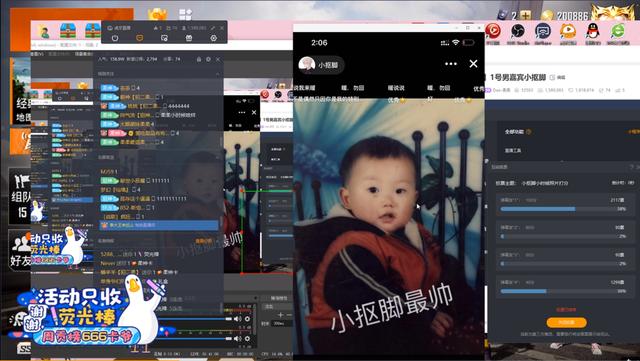Open the lower audio mixer gear settings
640x361 pixels.
(x=247, y=338)
